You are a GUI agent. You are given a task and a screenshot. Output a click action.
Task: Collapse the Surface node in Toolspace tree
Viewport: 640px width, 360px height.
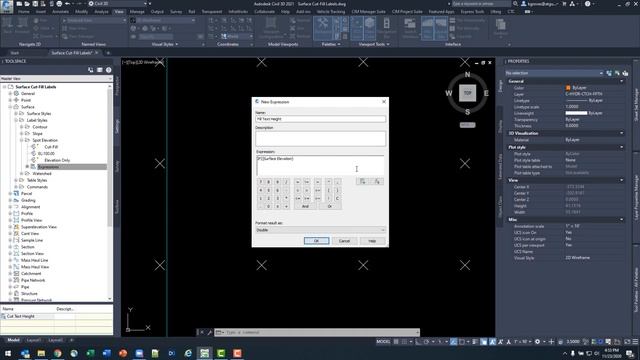coord(10,107)
